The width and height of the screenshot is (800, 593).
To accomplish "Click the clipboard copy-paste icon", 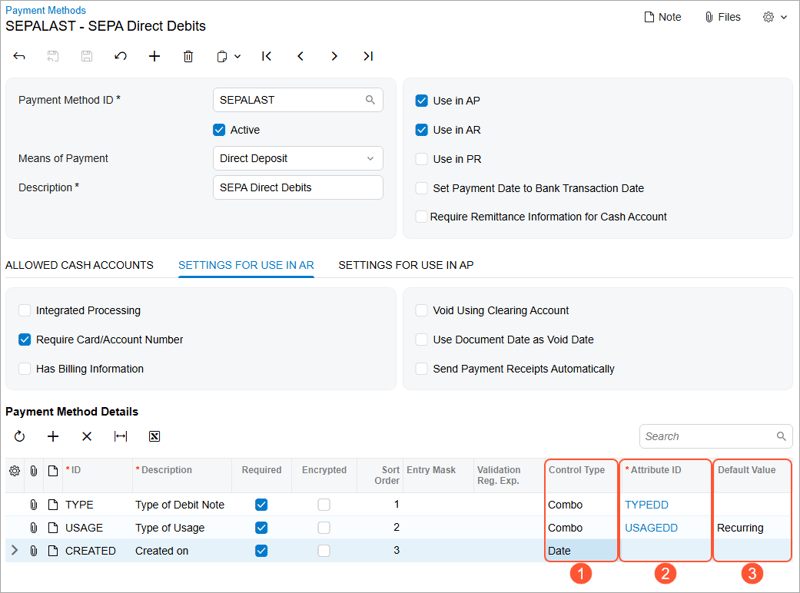I will tap(221, 56).
